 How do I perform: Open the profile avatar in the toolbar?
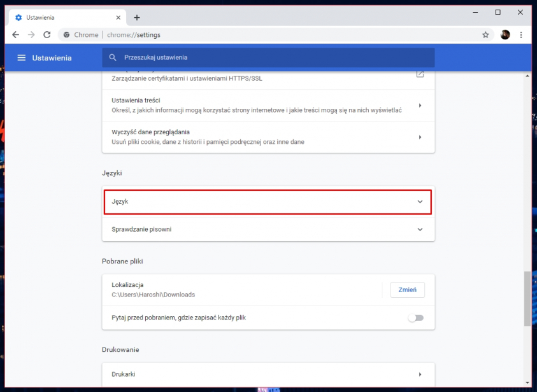[505, 34]
